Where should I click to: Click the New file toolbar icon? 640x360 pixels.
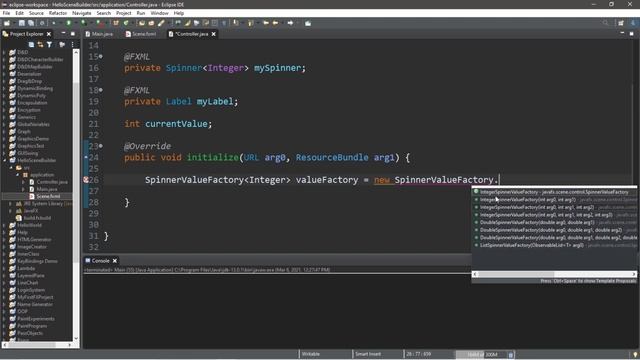pos(7,23)
